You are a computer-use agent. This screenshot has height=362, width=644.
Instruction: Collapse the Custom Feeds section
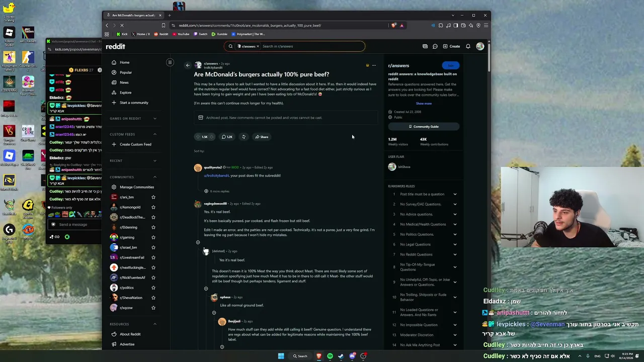pyautogui.click(x=155, y=134)
